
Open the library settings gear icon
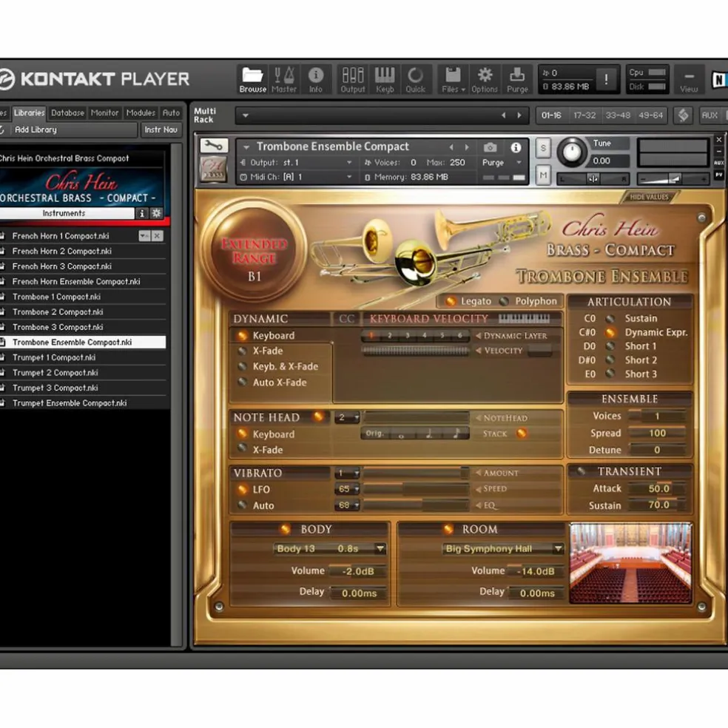(x=156, y=213)
